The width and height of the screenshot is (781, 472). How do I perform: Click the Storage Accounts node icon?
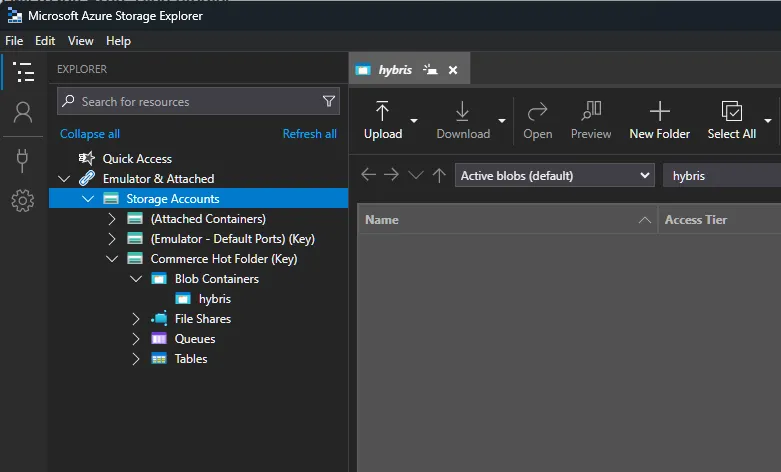(111, 199)
